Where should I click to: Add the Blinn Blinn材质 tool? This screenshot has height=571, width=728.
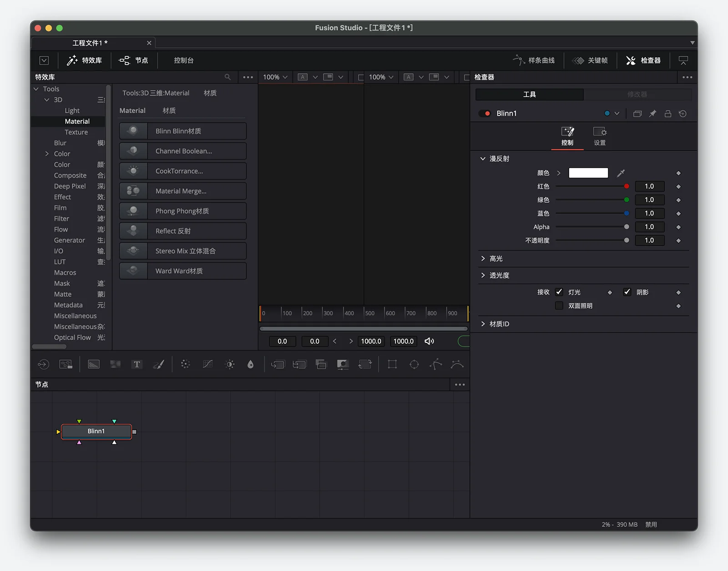[183, 131]
